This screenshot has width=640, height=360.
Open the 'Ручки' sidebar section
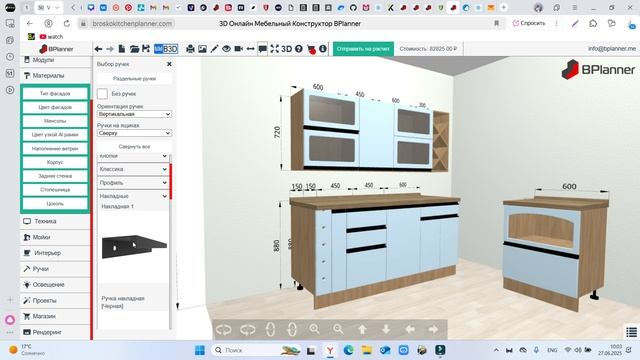tap(56, 269)
